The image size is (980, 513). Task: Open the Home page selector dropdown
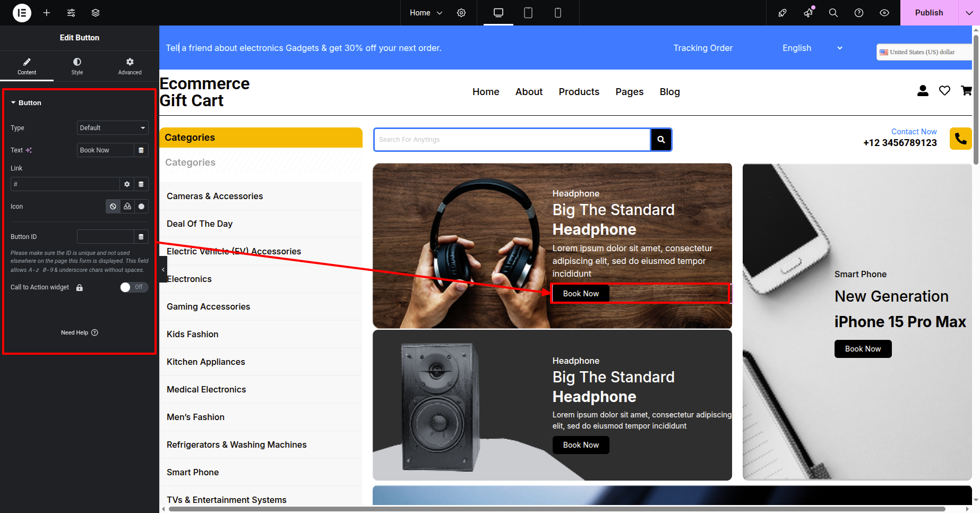tap(426, 13)
